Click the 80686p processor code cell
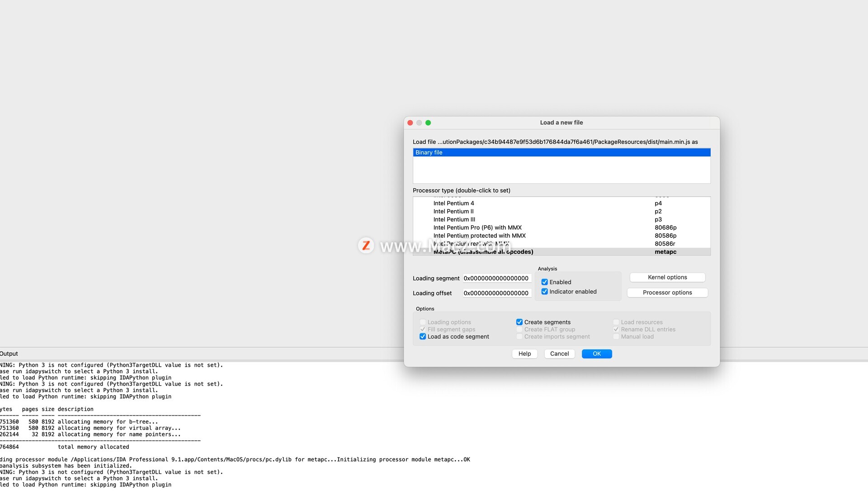This screenshot has height=491, width=868. tap(665, 228)
